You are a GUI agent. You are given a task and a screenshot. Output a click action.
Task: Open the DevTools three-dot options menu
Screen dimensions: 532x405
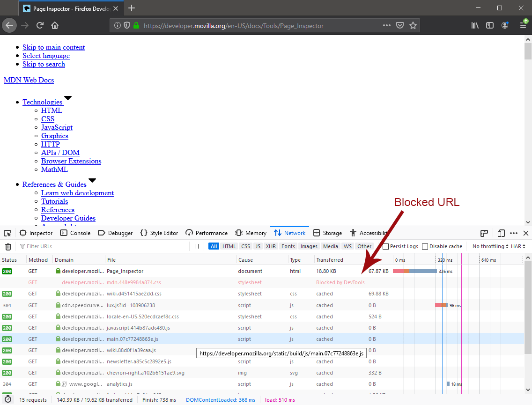514,233
